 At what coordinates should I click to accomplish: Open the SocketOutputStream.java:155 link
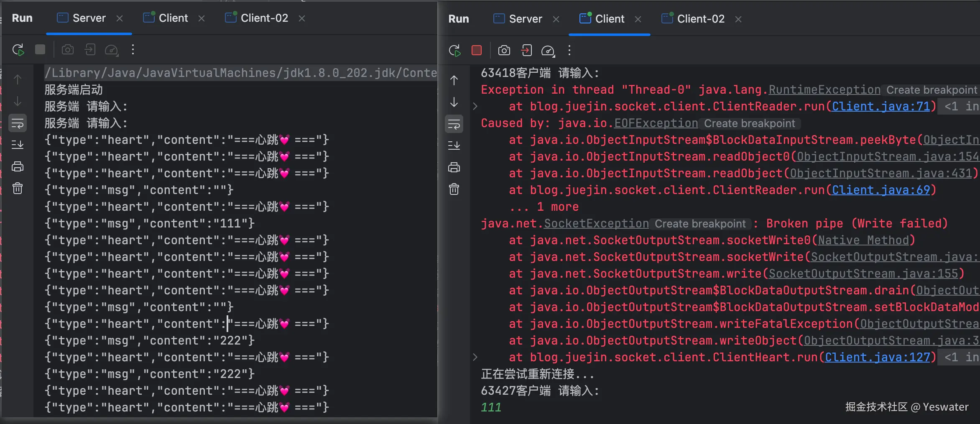tap(863, 273)
